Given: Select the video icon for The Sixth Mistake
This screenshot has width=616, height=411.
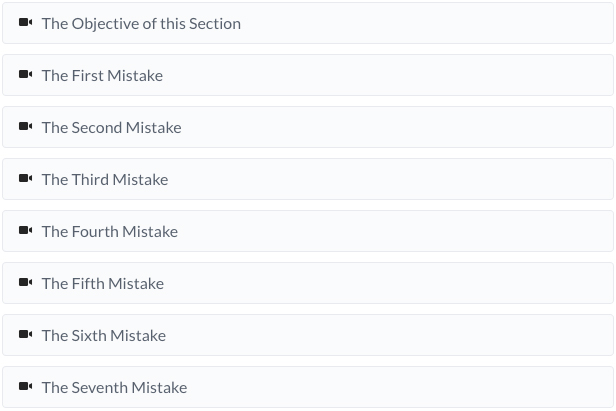Looking at the screenshot, I should coord(26,334).
